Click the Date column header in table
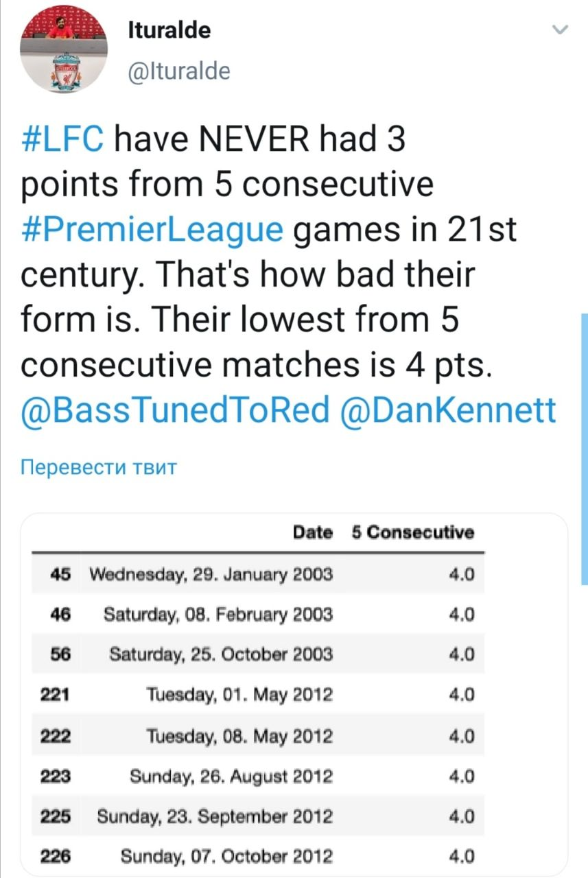The width and height of the screenshot is (588, 878). click(x=312, y=532)
